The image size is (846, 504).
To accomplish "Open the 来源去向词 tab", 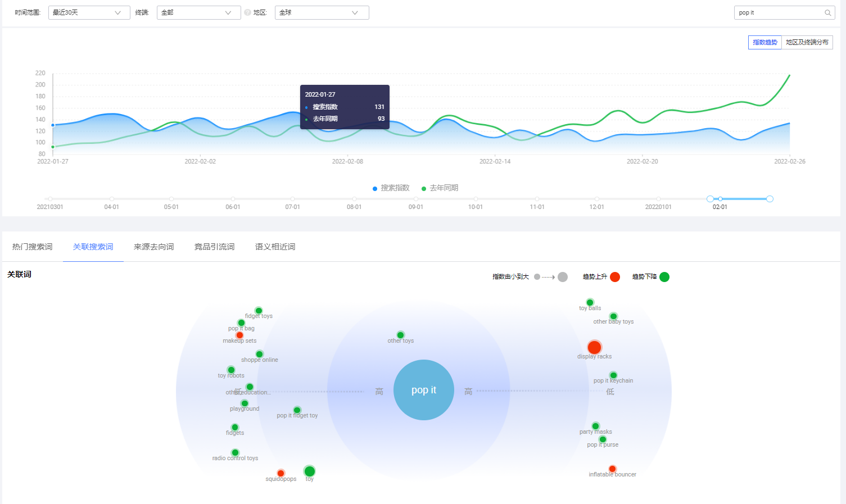I will (153, 247).
